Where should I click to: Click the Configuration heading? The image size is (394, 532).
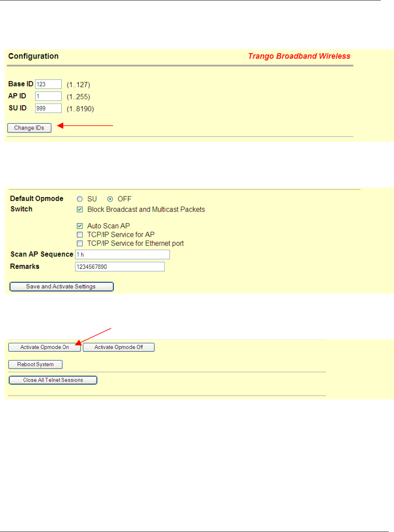[33, 56]
